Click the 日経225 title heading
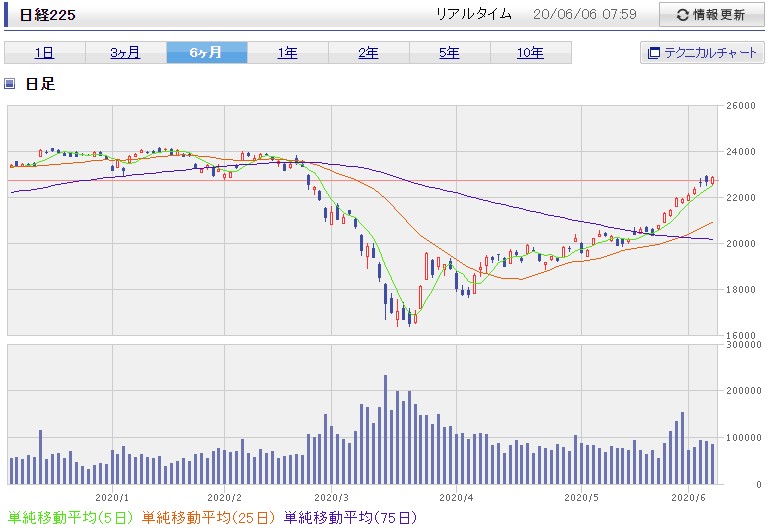The height and width of the screenshot is (530, 772). pyautogui.click(x=48, y=15)
